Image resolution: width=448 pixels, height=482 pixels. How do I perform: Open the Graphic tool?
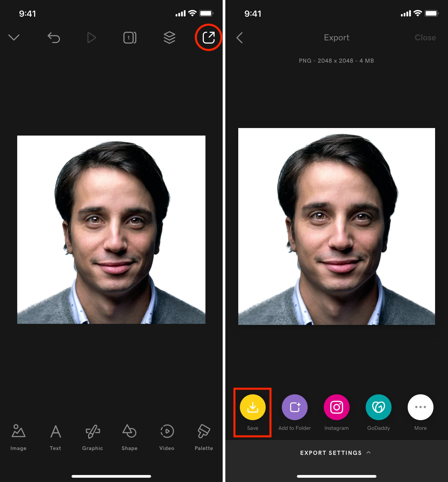click(x=93, y=437)
